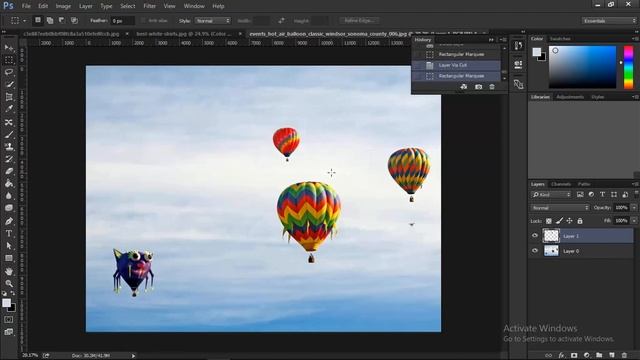Select the Horizontal Type tool
The width and height of the screenshot is (640, 360).
pos(9,233)
